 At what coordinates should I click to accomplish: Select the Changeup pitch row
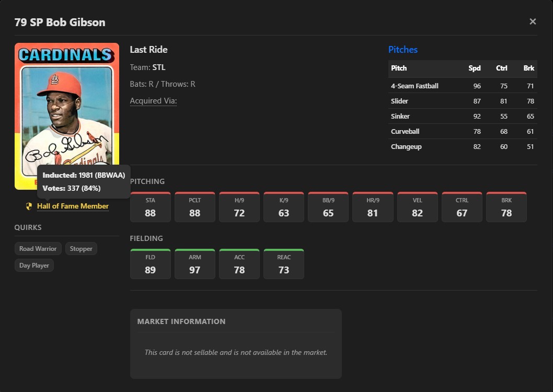463,146
